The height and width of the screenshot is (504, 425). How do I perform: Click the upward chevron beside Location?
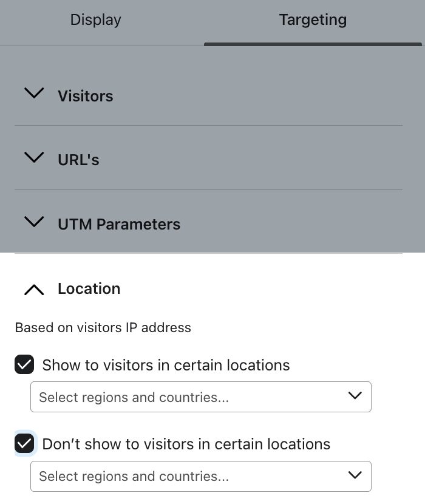pyautogui.click(x=34, y=290)
